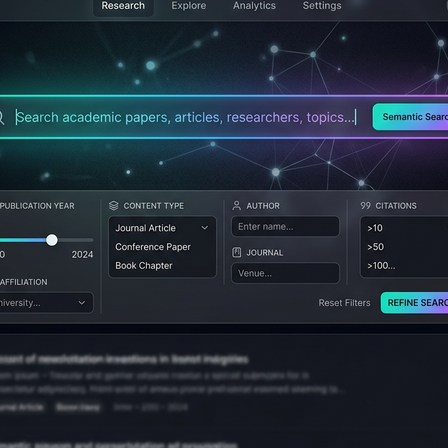
Task: Open the Explore tab
Action: coord(189,6)
